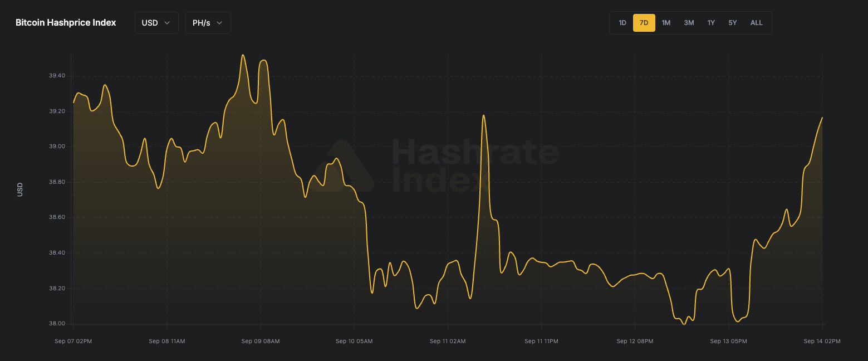Click the Sep 09 08AM axis label
The image size is (868, 361).
coord(261,341)
